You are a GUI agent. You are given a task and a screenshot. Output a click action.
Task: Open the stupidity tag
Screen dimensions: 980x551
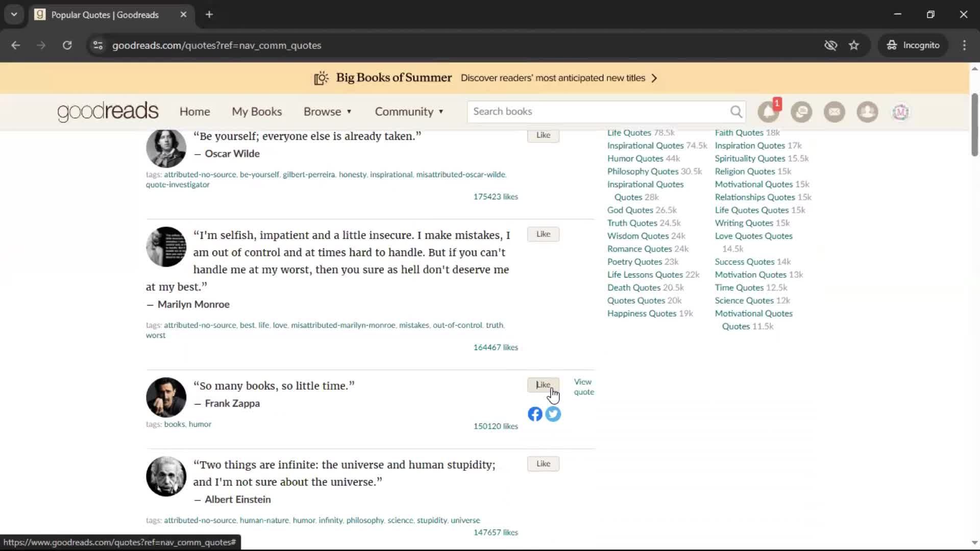tap(432, 520)
